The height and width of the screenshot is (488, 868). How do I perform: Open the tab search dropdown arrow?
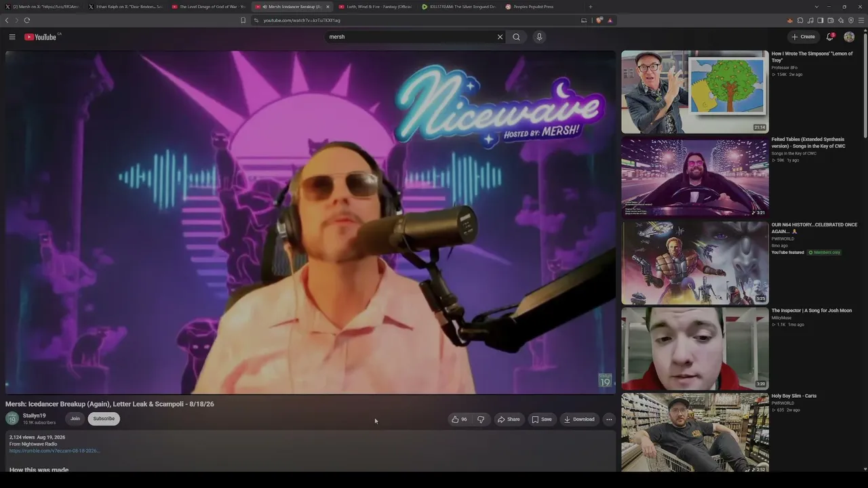[x=816, y=7]
